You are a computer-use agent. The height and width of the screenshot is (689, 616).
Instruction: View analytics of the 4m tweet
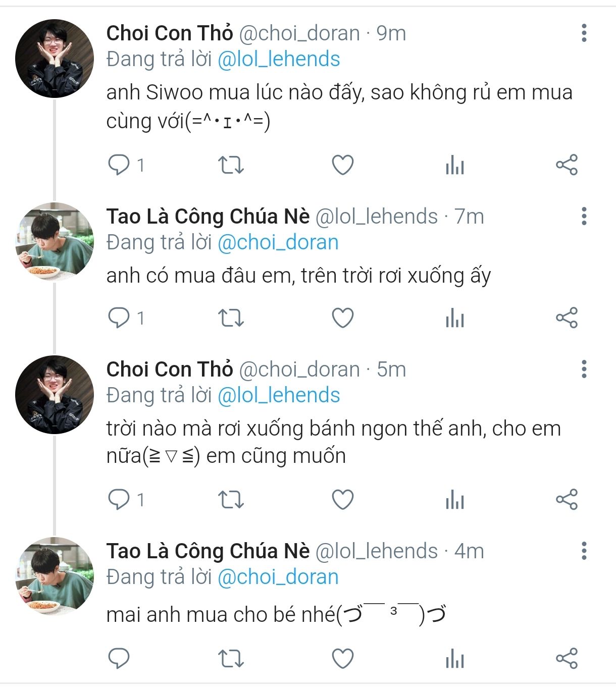pyautogui.click(x=454, y=659)
